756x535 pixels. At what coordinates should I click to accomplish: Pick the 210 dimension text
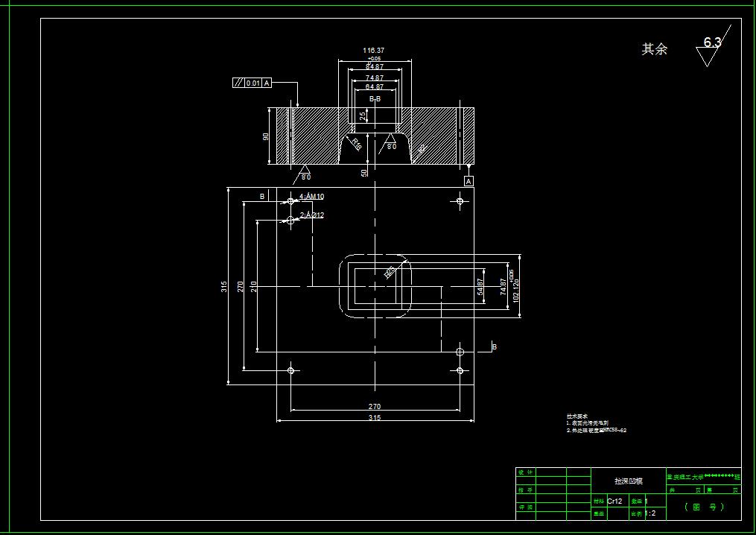pyautogui.click(x=253, y=287)
